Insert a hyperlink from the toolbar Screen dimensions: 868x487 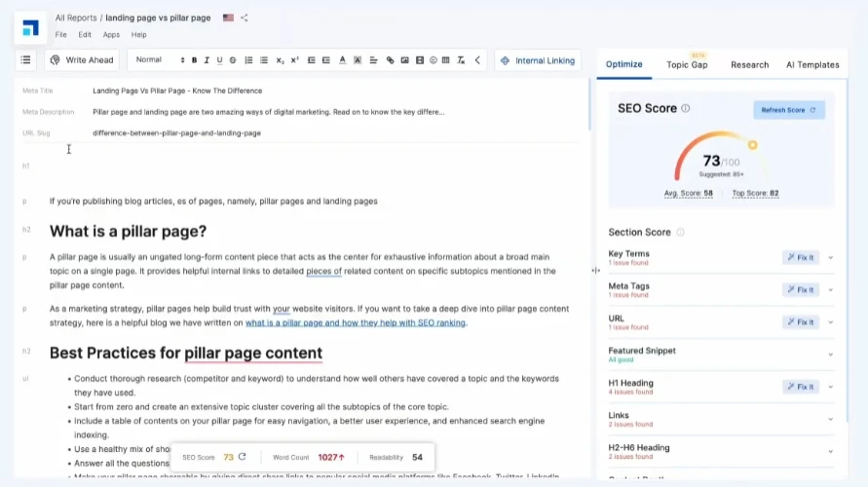click(391, 60)
